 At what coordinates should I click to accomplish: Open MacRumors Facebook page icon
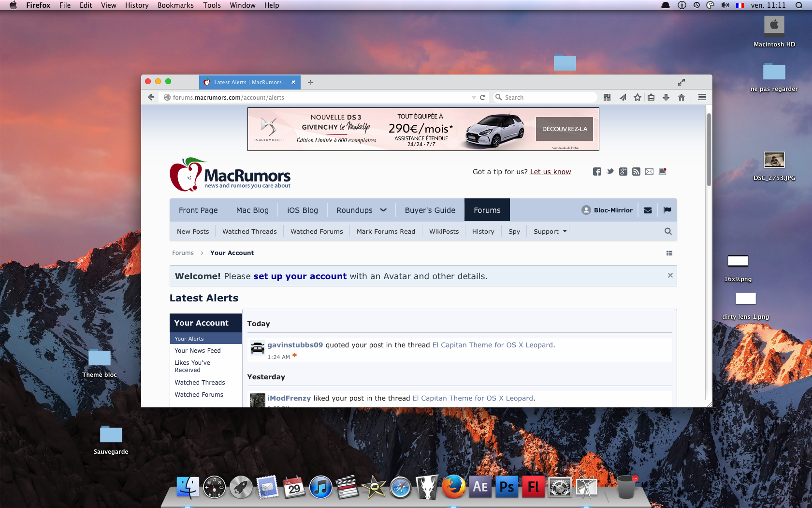pyautogui.click(x=597, y=171)
